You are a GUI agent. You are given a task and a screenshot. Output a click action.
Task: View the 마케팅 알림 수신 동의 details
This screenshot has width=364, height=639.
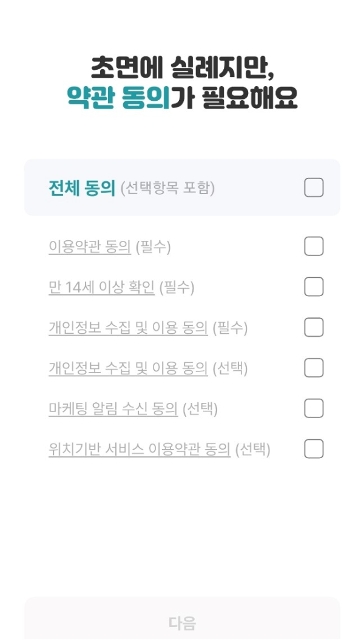[x=113, y=408]
